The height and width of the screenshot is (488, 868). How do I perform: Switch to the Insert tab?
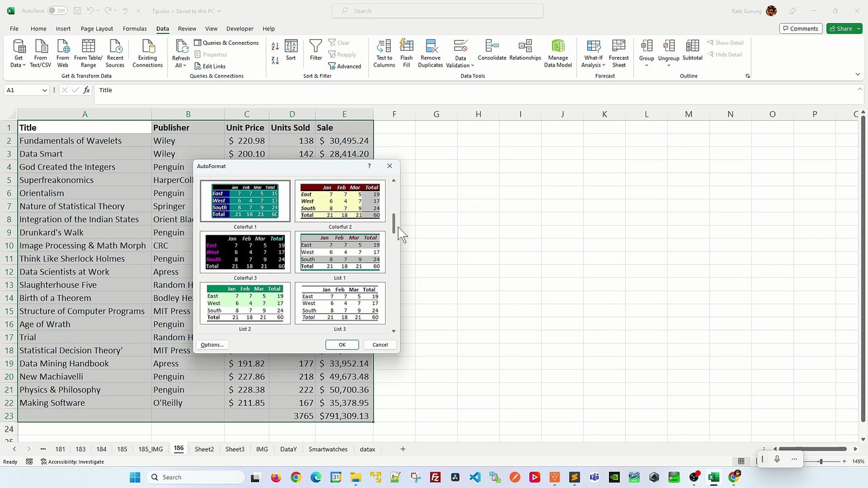[63, 28]
